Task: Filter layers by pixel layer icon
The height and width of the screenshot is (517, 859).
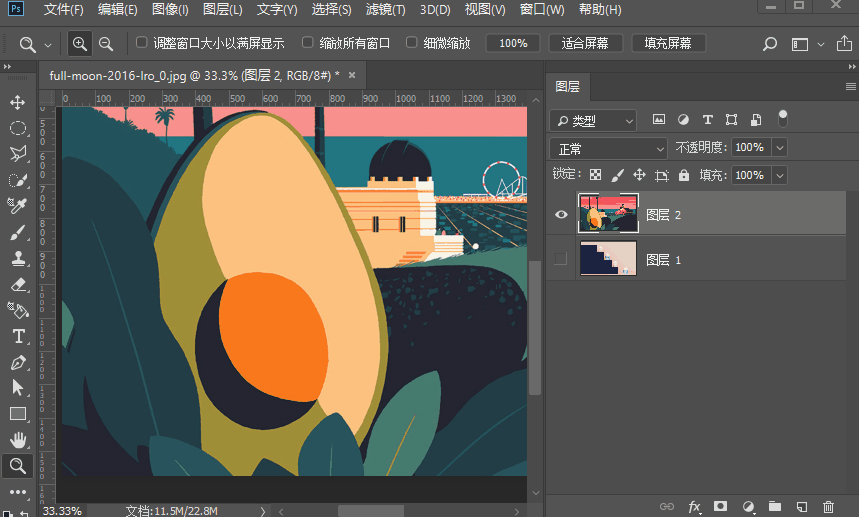Action: 658,119
